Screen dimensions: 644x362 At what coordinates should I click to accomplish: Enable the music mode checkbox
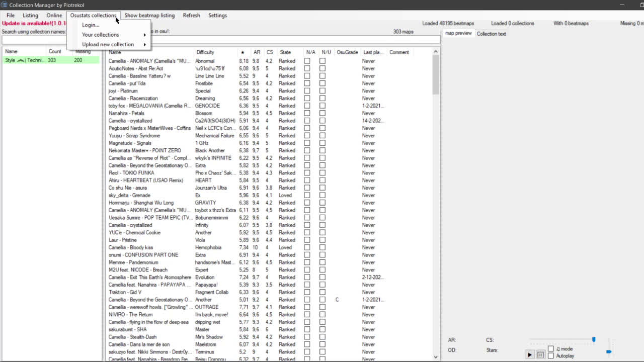tap(551, 349)
